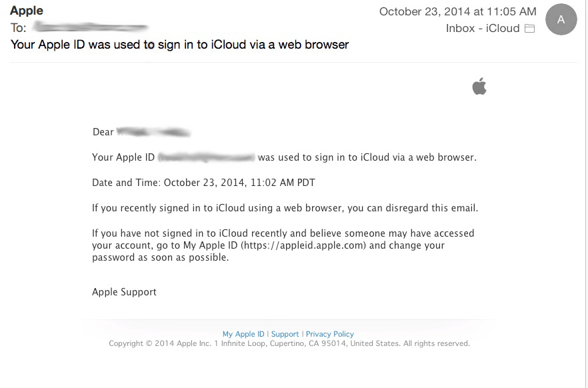588x388 pixels.
Task: Click the blurred name after Dear
Action: 153,132
